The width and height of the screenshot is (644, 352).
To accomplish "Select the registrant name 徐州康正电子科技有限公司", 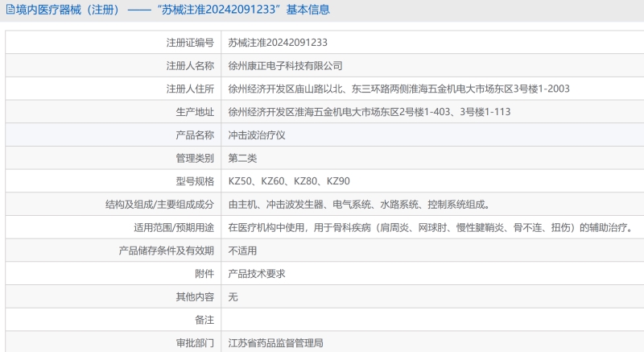I will click(x=285, y=65).
